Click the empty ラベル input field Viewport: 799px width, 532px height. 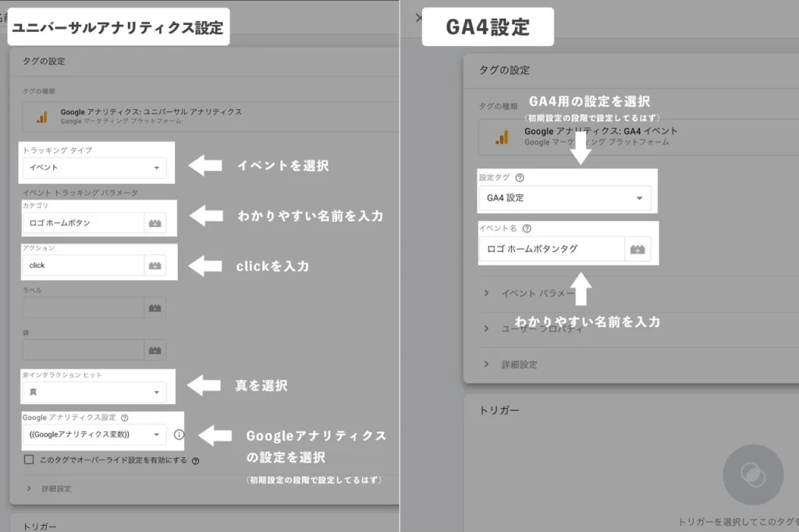(83, 308)
